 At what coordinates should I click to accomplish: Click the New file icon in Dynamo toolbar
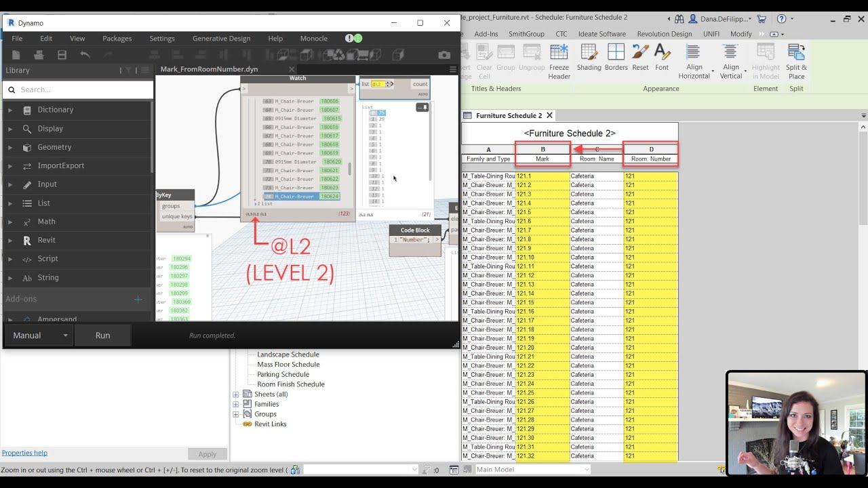(16, 55)
